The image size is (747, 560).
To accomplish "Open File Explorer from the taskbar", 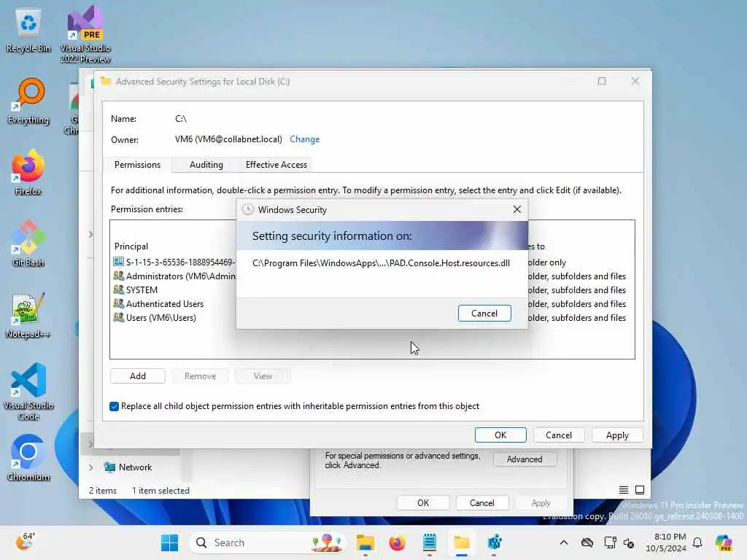I will (365, 542).
